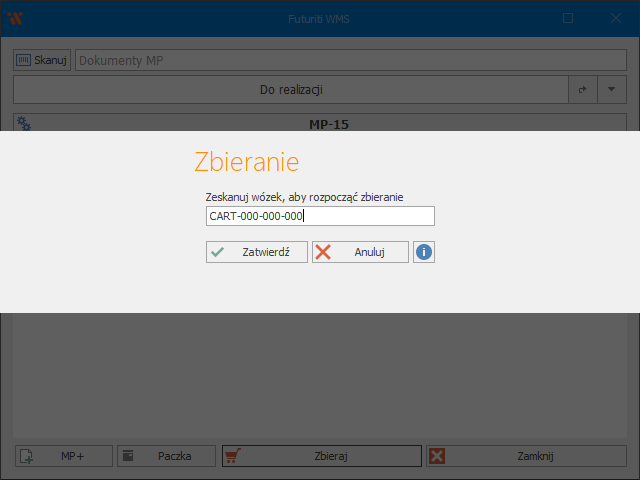Select the Do realizacji status button
Screen dimensions: 640x480
[290, 90]
